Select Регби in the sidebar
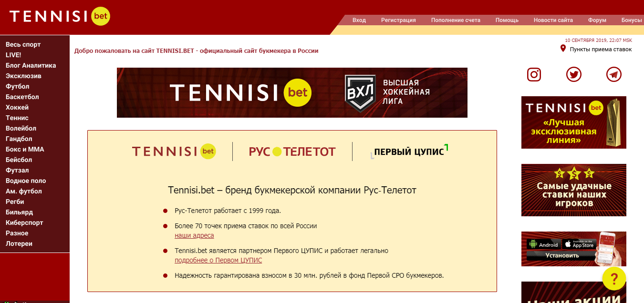The image size is (644, 303). tap(15, 202)
